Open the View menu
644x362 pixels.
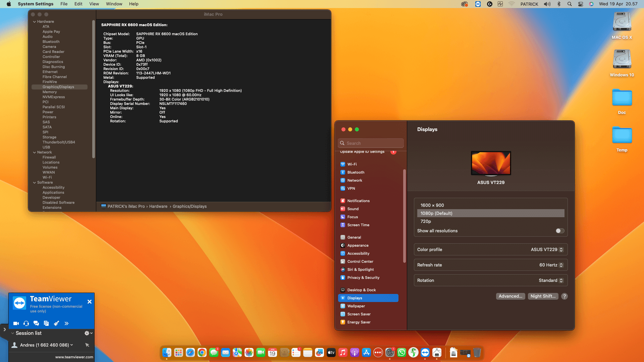[94, 4]
